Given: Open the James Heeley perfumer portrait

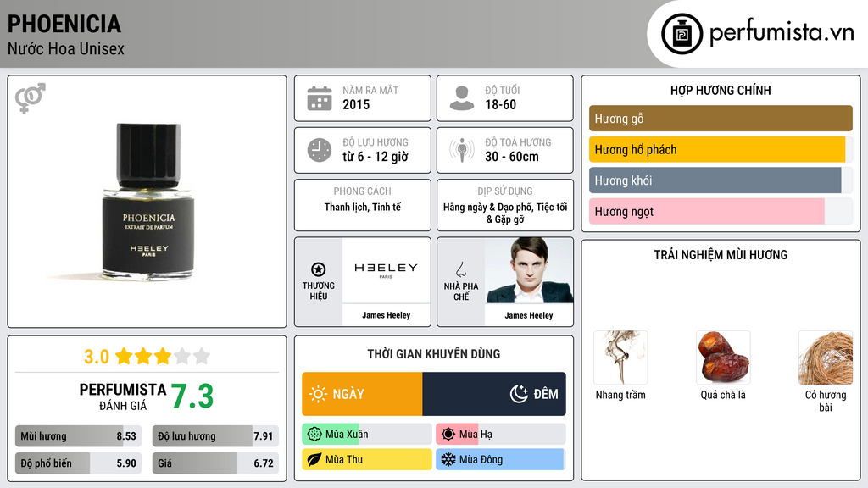Looking at the screenshot, I should click(529, 270).
